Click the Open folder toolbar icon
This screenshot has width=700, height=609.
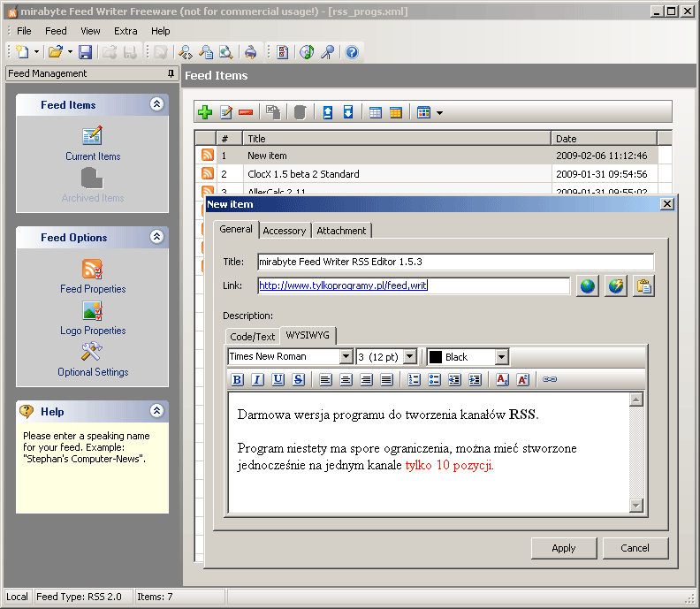tap(56, 52)
